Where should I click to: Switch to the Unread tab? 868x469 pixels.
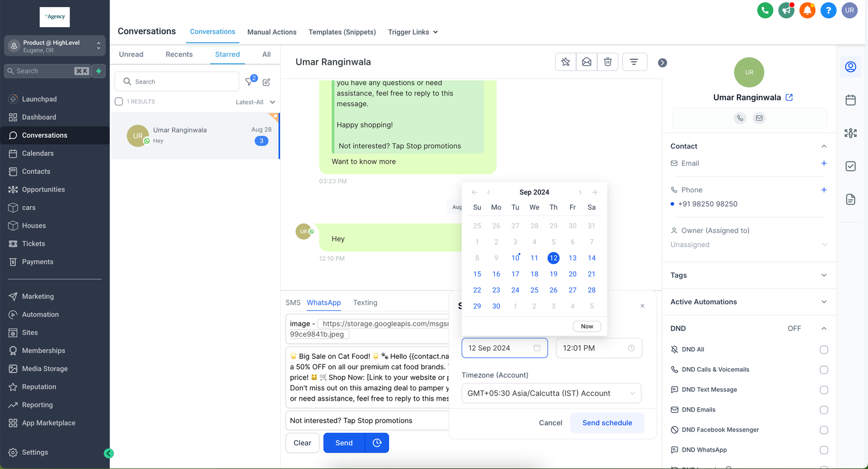[x=131, y=54]
